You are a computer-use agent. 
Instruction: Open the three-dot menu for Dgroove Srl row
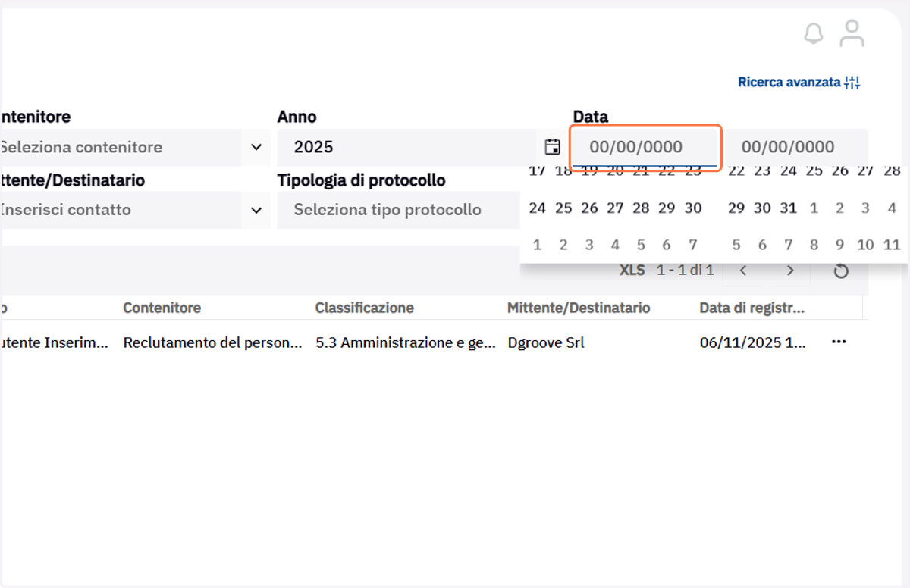tap(838, 342)
